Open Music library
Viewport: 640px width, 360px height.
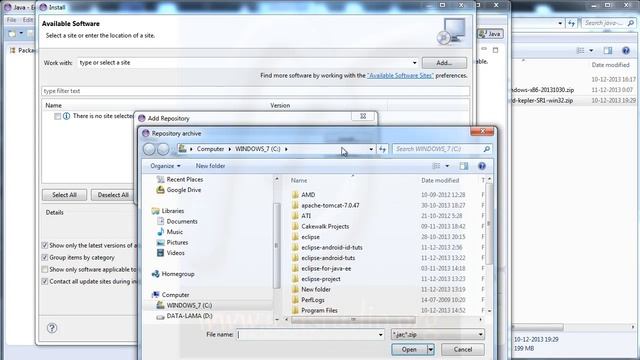coord(174,232)
